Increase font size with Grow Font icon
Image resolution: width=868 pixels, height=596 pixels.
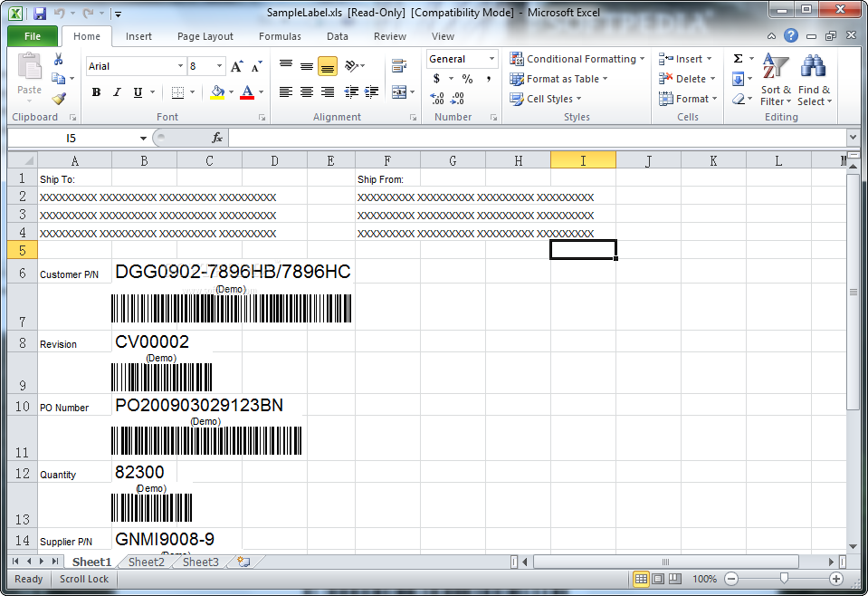(x=236, y=66)
